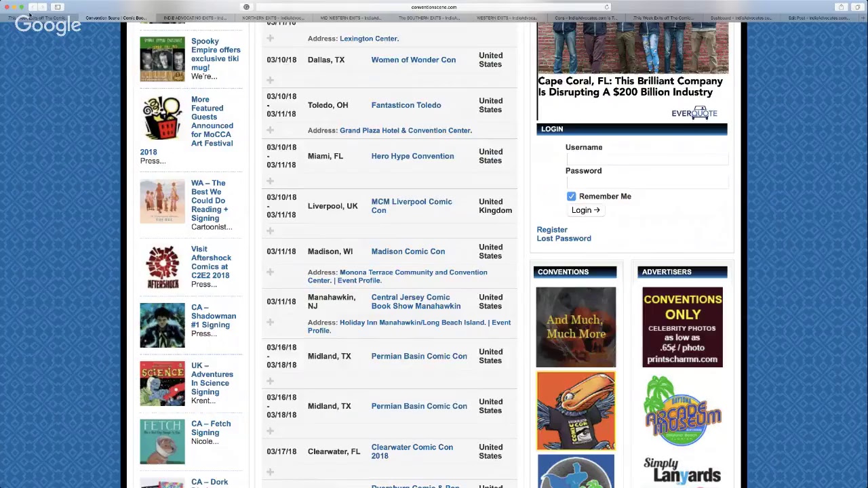Open the Register link

pos(552,230)
